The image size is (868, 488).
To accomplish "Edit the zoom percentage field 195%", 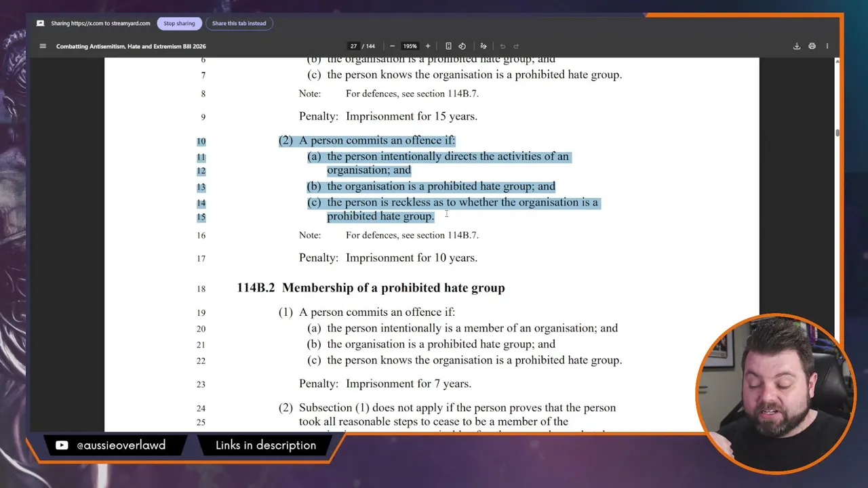I will (x=410, y=46).
